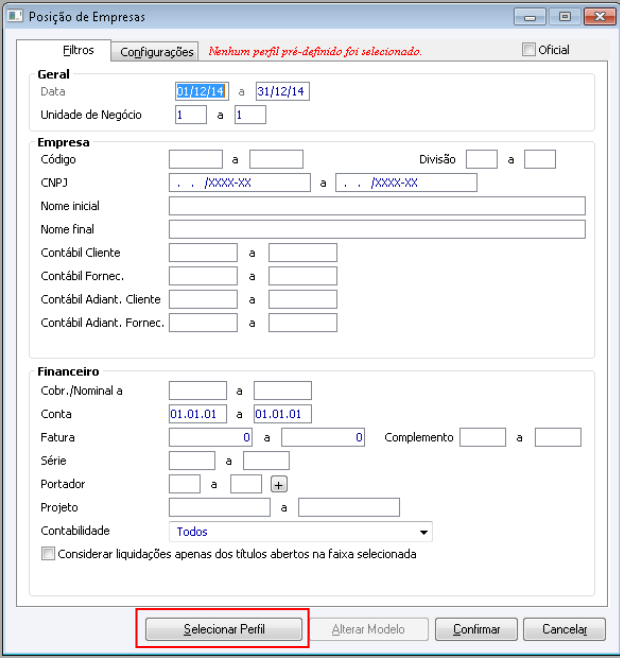The image size is (620, 658).
Task: Click the Posição de Empresas window icon
Action: (x=15, y=16)
